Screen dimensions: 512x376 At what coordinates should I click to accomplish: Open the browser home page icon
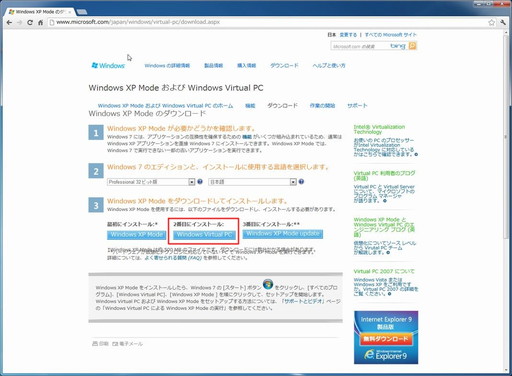(40, 23)
